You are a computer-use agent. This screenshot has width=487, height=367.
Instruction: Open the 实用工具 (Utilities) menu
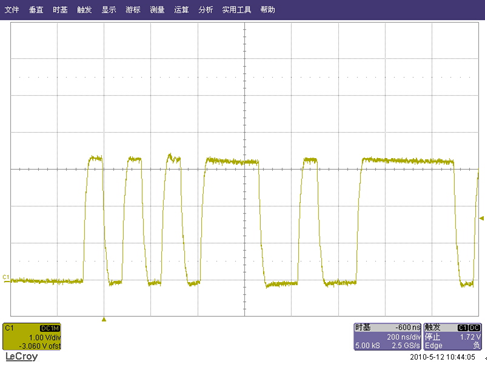237,10
